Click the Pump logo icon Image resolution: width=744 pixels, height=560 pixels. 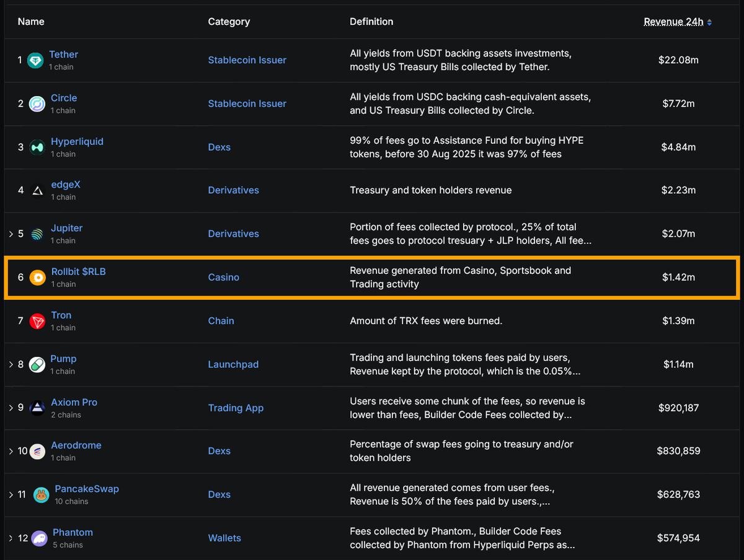(37, 365)
